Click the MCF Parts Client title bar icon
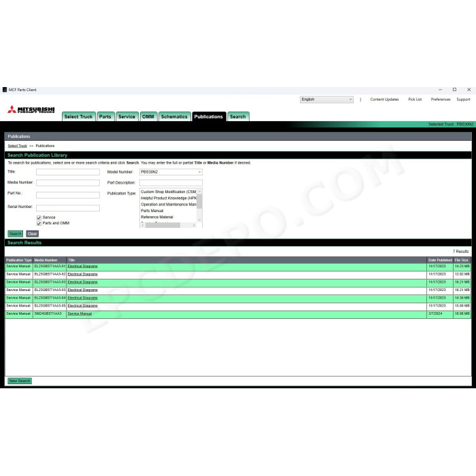The width and height of the screenshot is (476, 476). point(5,90)
